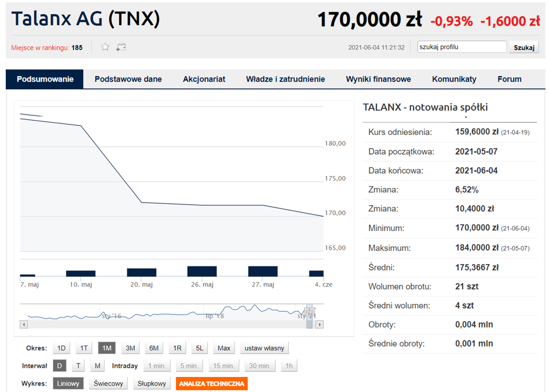This screenshot has height=392, width=549.
Task: Click the left arrow of the chart scrollbar
Action: (x=24, y=324)
